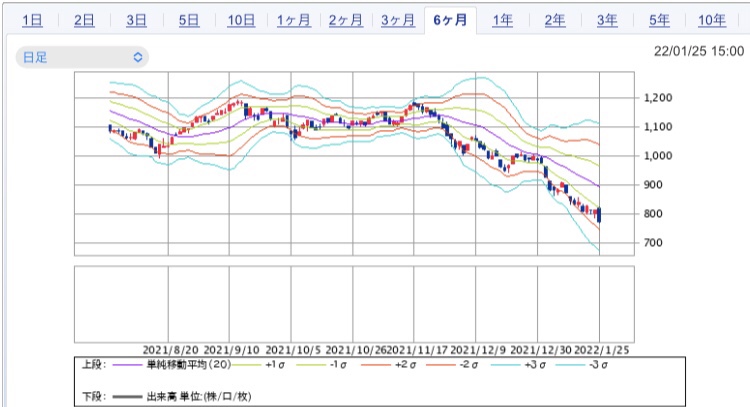This screenshot has width=750, height=407.
Task: Click the 下段 legend row label
Action: click(94, 396)
